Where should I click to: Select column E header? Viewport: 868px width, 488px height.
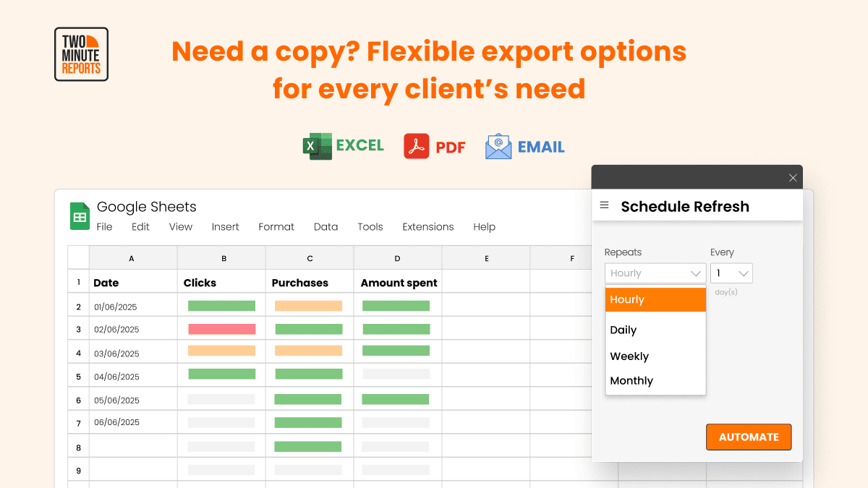click(486, 257)
